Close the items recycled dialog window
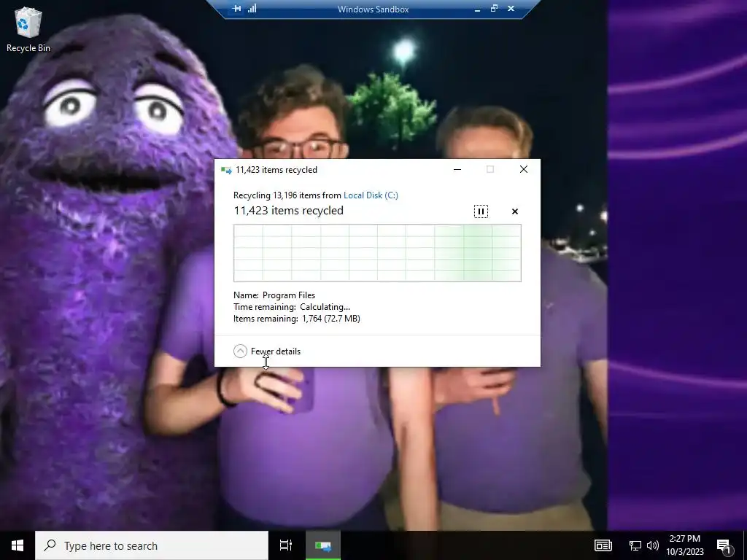The width and height of the screenshot is (747, 560). tap(524, 169)
